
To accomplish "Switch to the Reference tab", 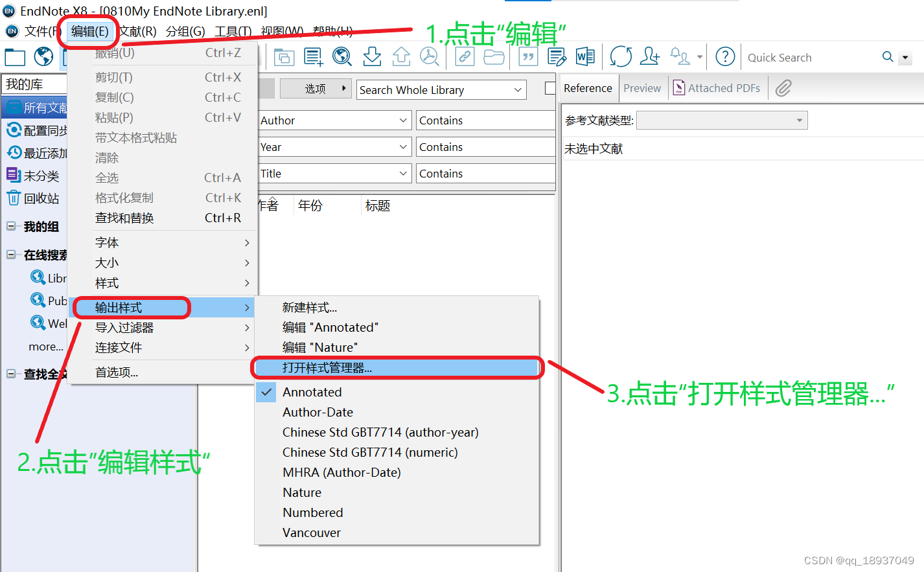I will [x=588, y=88].
